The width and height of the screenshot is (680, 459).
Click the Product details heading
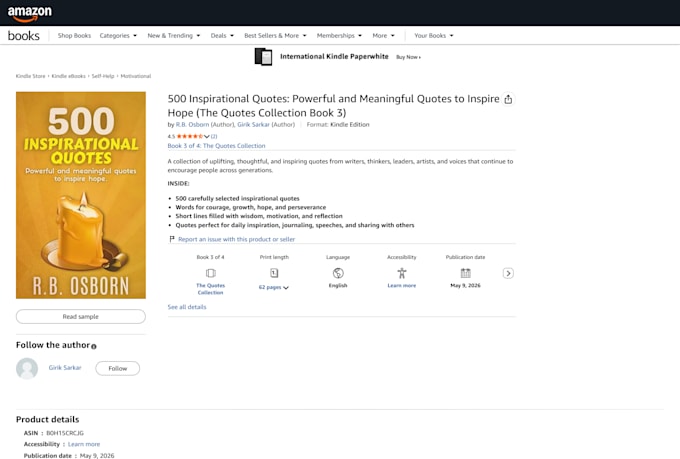(48, 420)
